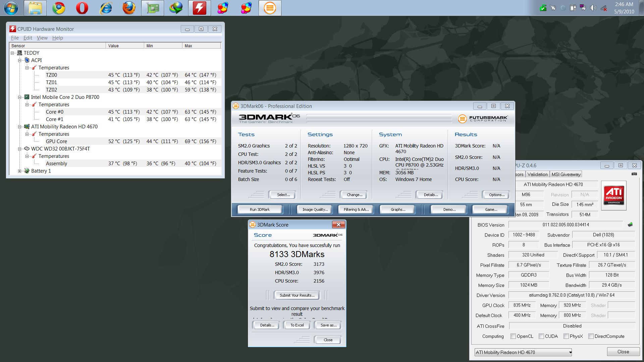The width and height of the screenshot is (644, 362).
Task: Collapse WDC WD32 00BJKT-75F4T node
Action: [x=19, y=149]
